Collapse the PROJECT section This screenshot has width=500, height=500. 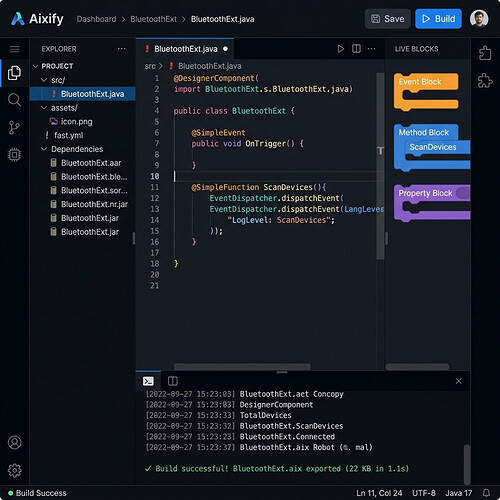(35, 66)
